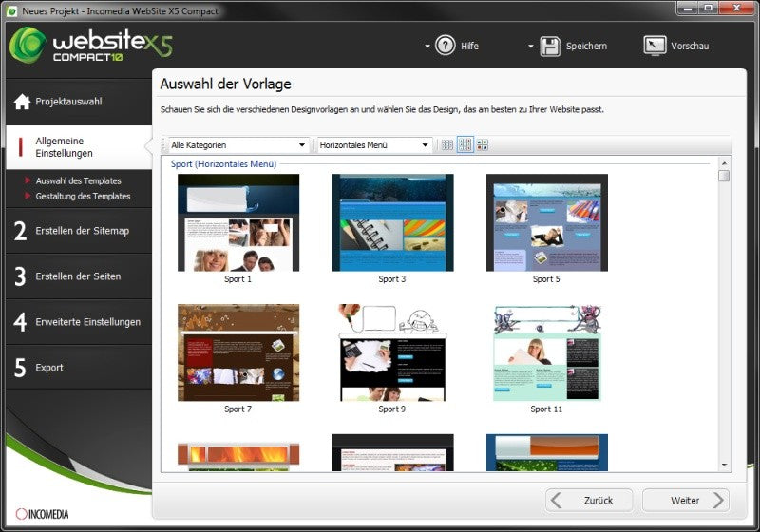Click the template list scrollbar thumb
Image resolution: width=760 pixels, height=532 pixels.
click(724, 176)
